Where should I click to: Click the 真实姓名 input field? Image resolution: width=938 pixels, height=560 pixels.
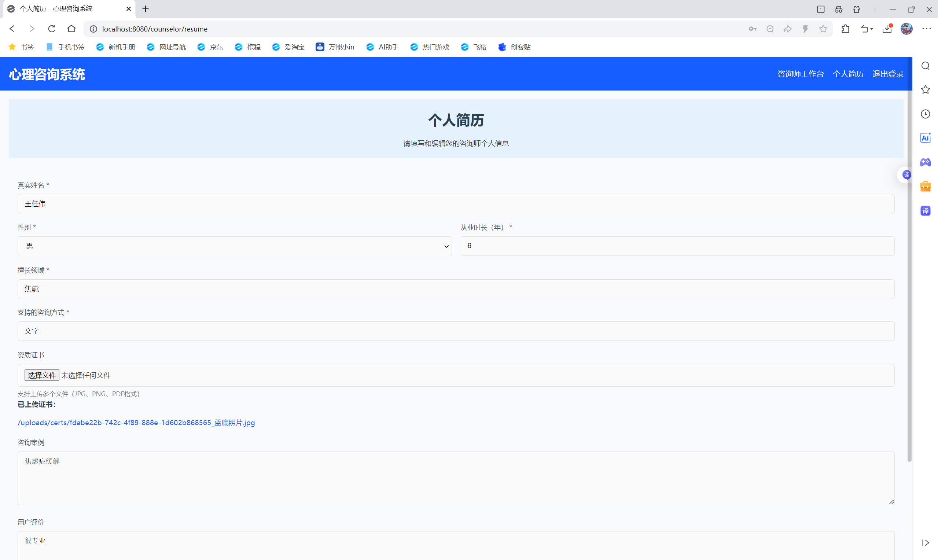click(x=456, y=204)
